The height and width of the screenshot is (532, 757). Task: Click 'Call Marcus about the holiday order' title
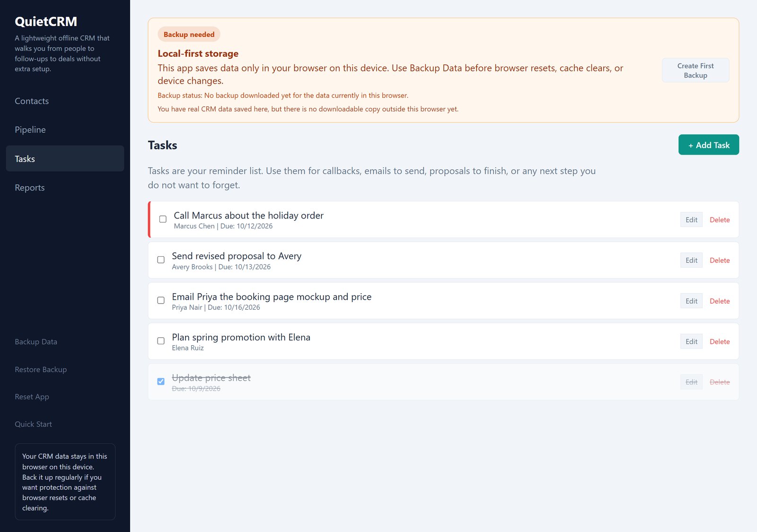248,216
